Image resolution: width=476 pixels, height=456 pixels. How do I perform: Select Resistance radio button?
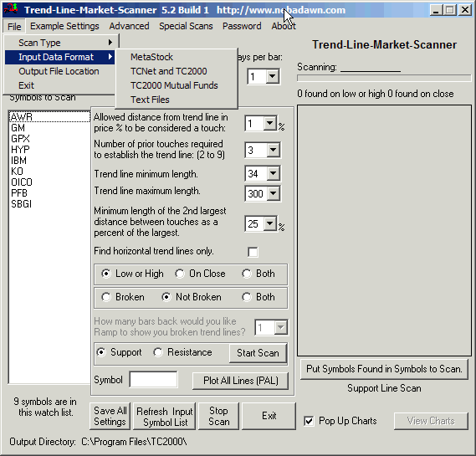click(158, 352)
